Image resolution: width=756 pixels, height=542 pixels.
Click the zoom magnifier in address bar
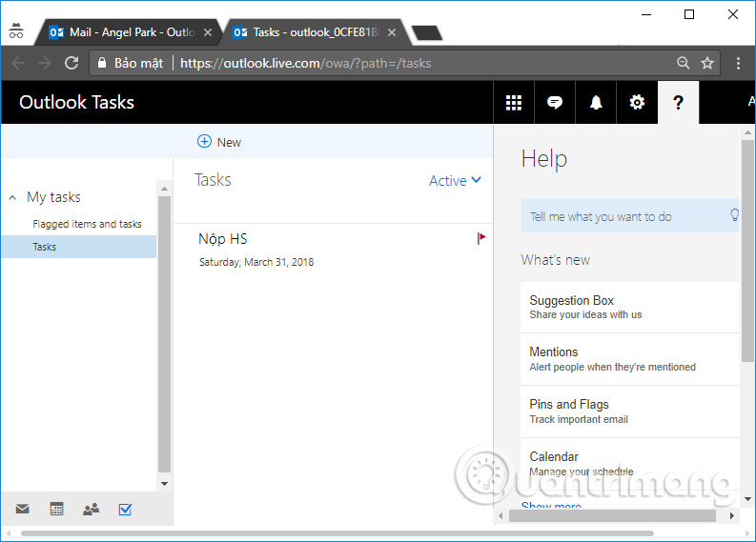[683, 63]
